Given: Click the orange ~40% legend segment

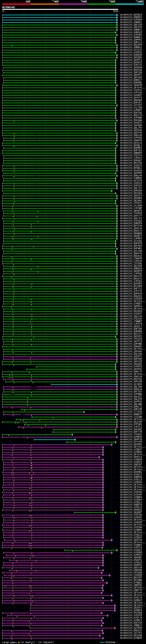Looking at the screenshot, I should [45, 4].
